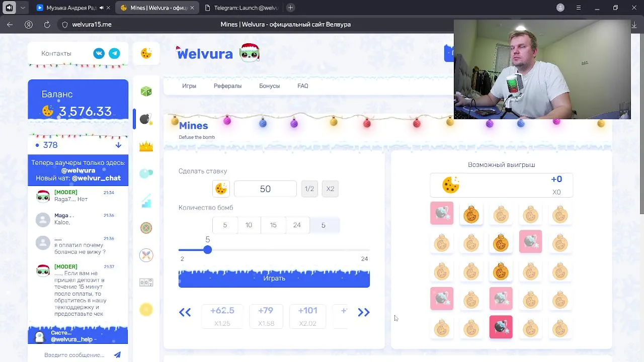This screenshot has height=362, width=644.
Task: Mute the Музыка Андрея tab sound icon
Action: coord(102,8)
